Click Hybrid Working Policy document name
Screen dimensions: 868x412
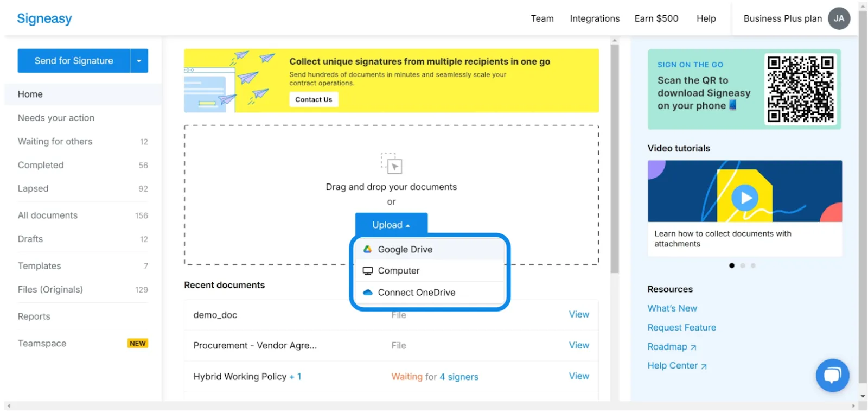coord(240,376)
